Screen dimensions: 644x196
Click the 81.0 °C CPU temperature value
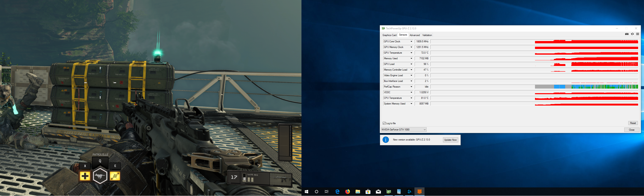tap(422, 98)
